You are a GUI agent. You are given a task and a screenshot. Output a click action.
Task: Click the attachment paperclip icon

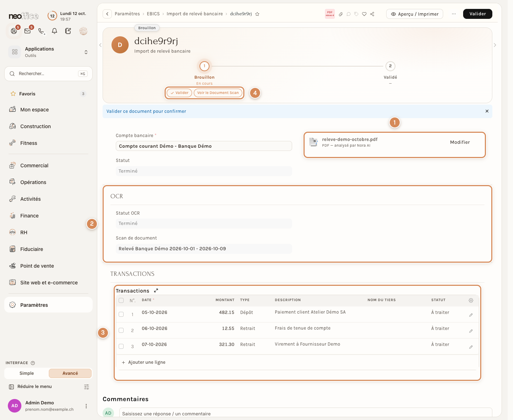pos(341,14)
